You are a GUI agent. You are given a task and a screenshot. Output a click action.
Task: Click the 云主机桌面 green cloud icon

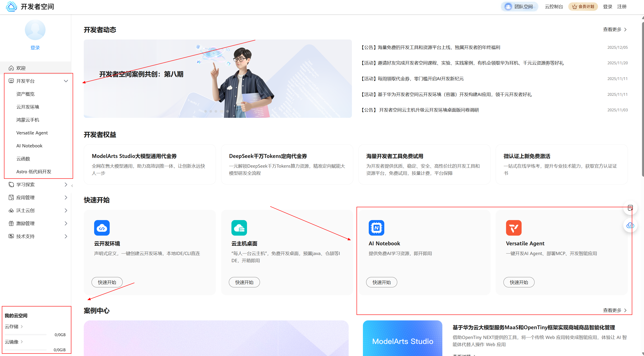[x=239, y=228]
